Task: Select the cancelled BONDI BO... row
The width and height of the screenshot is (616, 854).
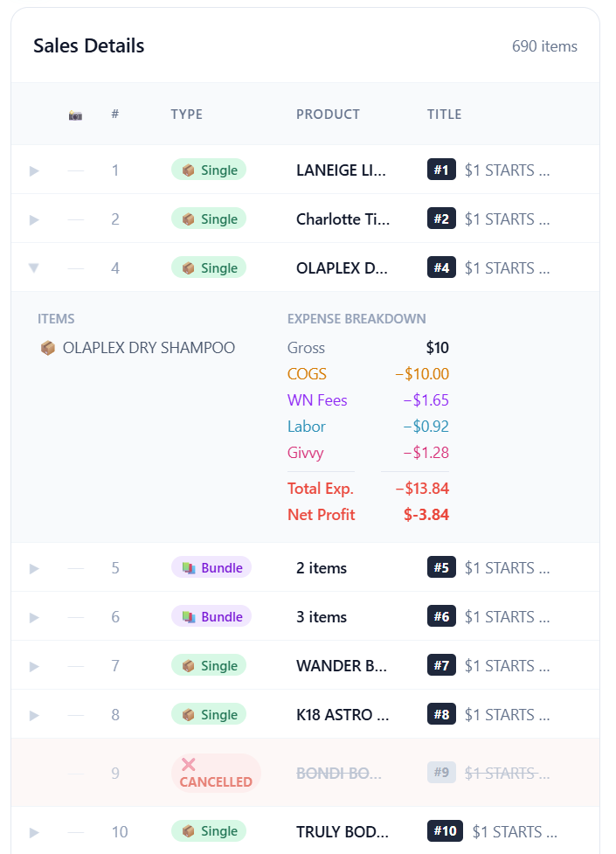Action: pyautogui.click(x=342, y=773)
